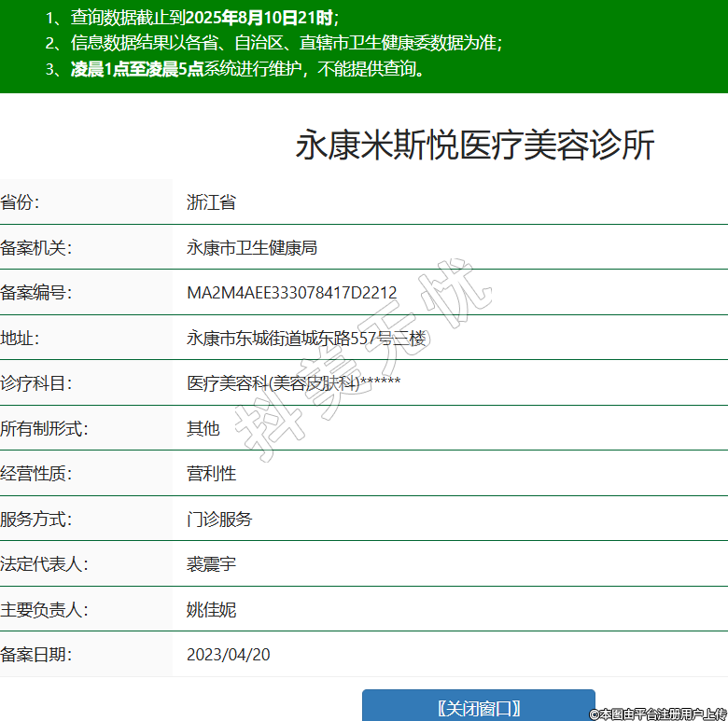Select the main person in charge 姚佳妮

click(211, 610)
